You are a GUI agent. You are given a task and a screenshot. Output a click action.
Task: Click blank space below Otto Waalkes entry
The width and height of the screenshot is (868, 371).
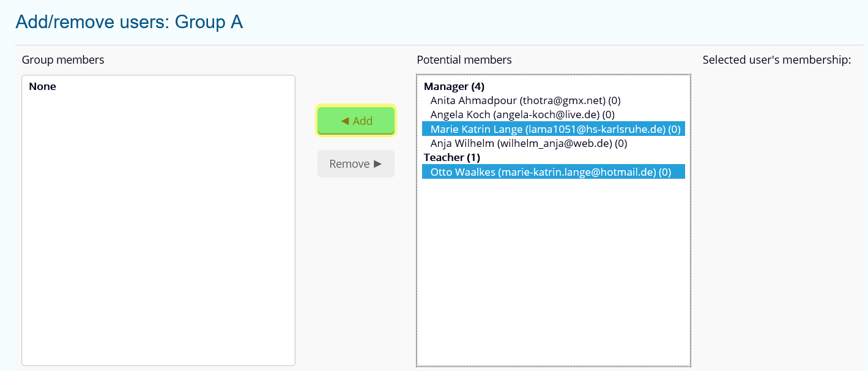click(553, 269)
